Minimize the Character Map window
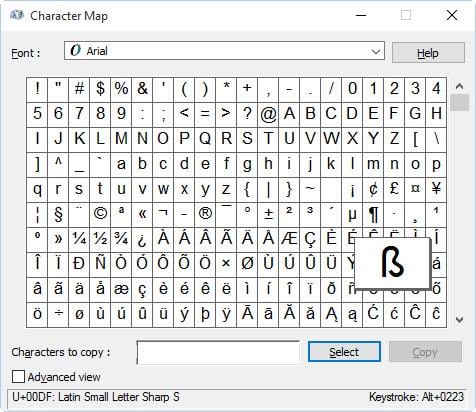 [x=361, y=15]
